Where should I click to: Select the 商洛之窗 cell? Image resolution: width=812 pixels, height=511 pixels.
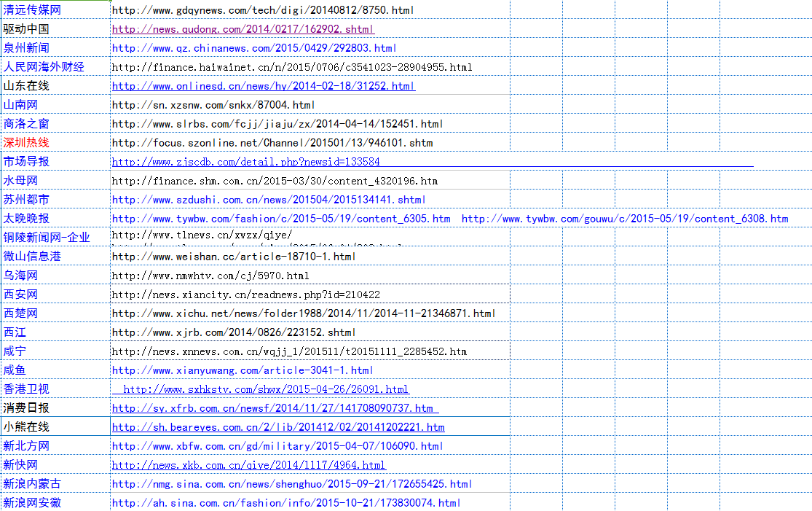coord(55,124)
